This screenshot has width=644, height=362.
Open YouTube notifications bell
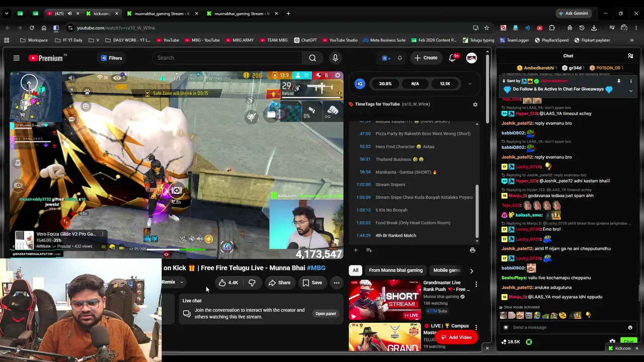click(x=452, y=58)
